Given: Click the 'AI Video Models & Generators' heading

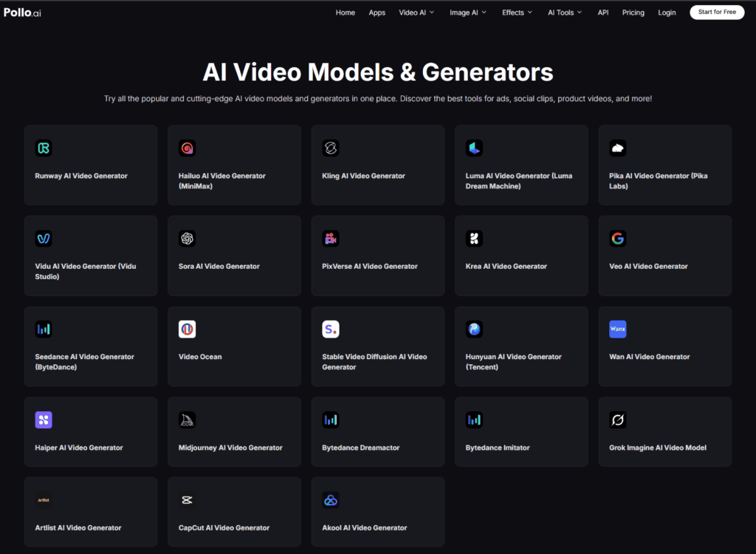Looking at the screenshot, I should [377, 72].
